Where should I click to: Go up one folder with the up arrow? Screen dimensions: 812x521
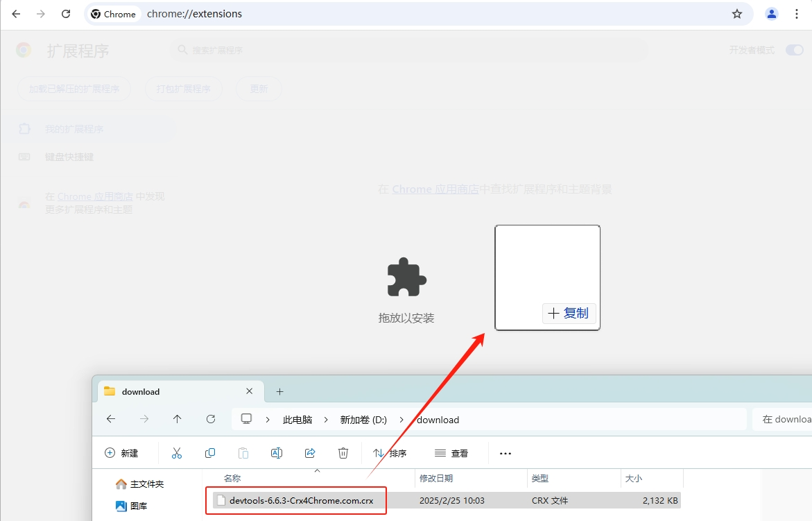coord(177,419)
